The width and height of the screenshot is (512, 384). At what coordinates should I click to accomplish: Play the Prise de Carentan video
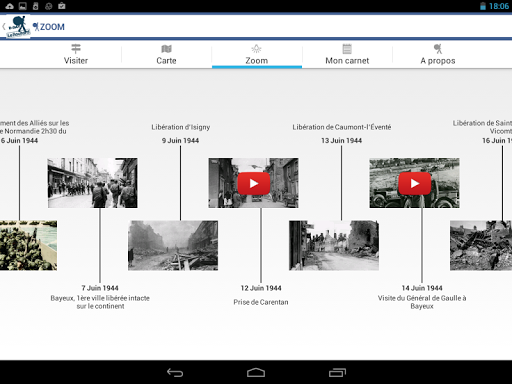coord(254,183)
